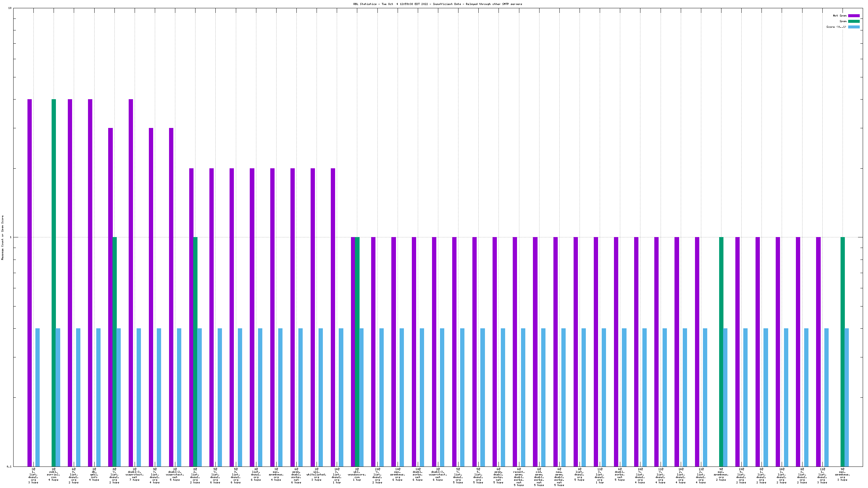Click the Message Count or Spam Score axis label

(x=3, y=238)
